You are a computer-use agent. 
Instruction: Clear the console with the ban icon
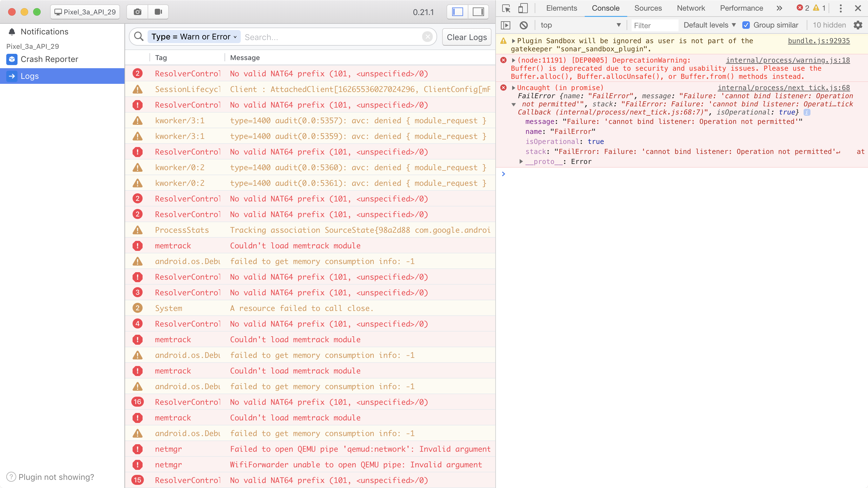click(524, 25)
